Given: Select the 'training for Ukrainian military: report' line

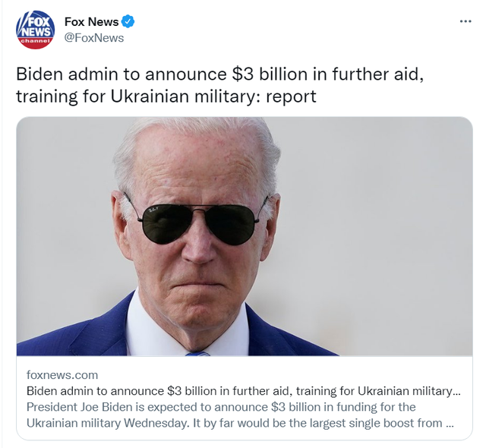Looking at the screenshot, I should click(x=166, y=96).
